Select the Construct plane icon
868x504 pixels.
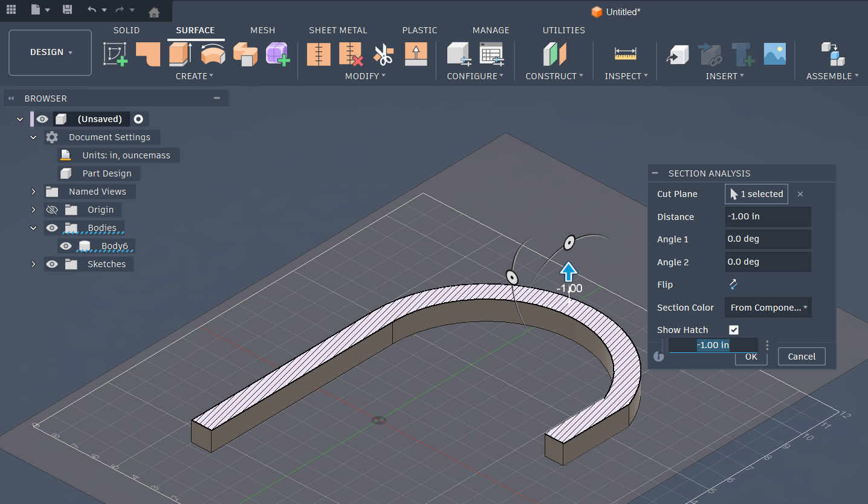tap(554, 54)
